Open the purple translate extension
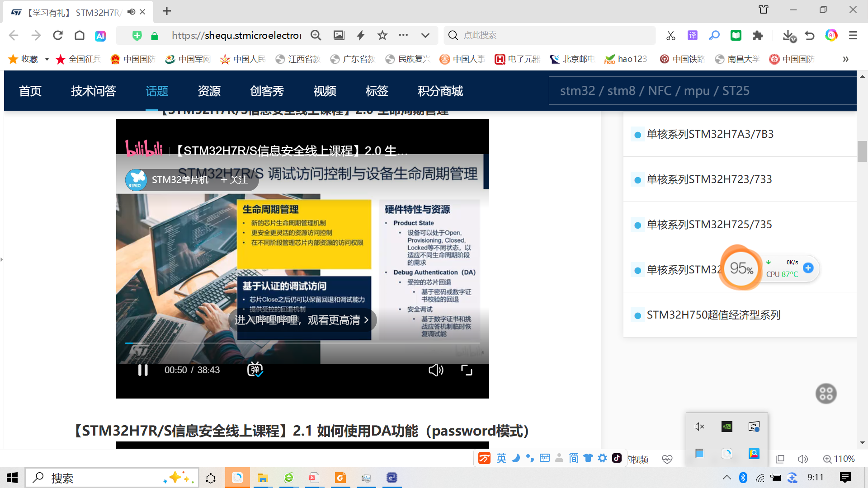This screenshot has width=868, height=488. (x=693, y=35)
